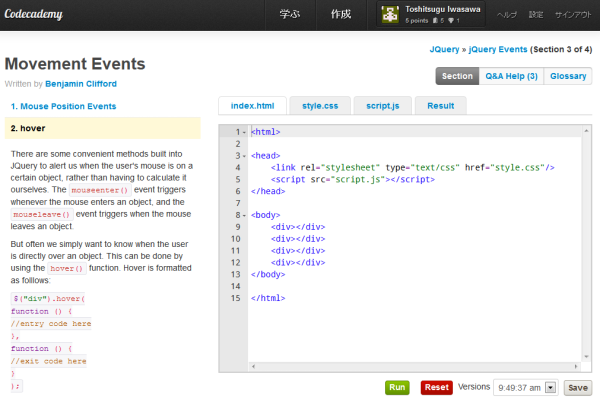
Task: Click the mouseenter() code snippet
Action: point(99,190)
